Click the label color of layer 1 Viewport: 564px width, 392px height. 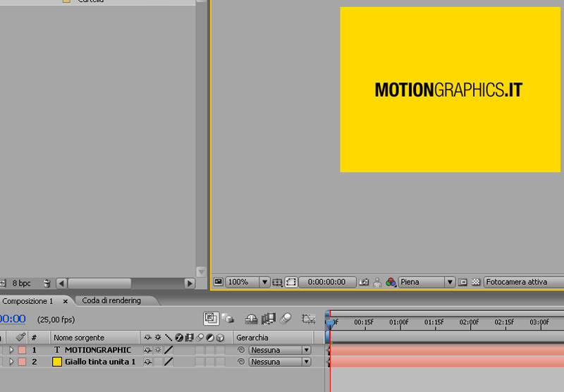click(x=22, y=350)
